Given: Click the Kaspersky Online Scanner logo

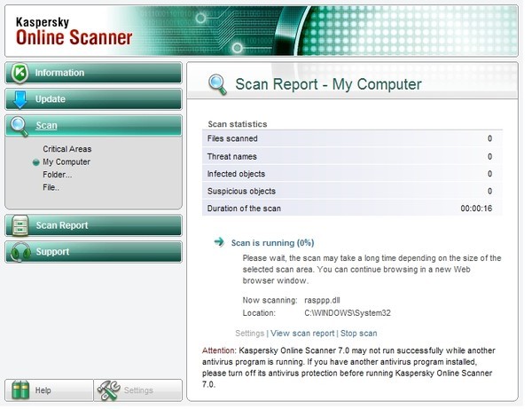Looking at the screenshot, I should tap(74, 31).
